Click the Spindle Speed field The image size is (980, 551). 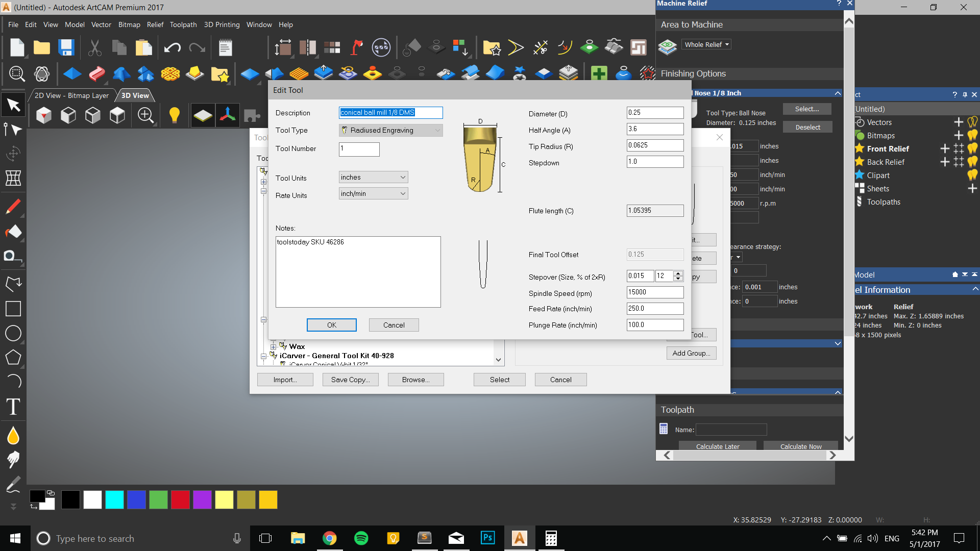[655, 292]
